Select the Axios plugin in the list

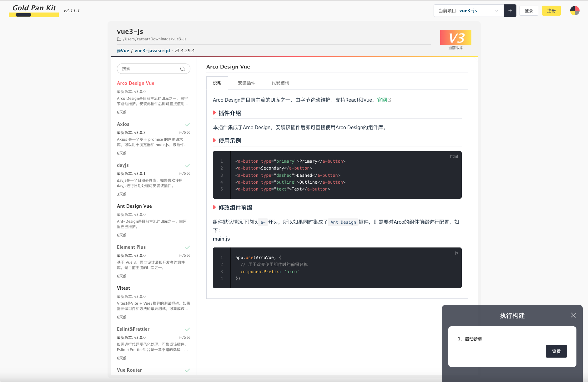pyautogui.click(x=153, y=139)
